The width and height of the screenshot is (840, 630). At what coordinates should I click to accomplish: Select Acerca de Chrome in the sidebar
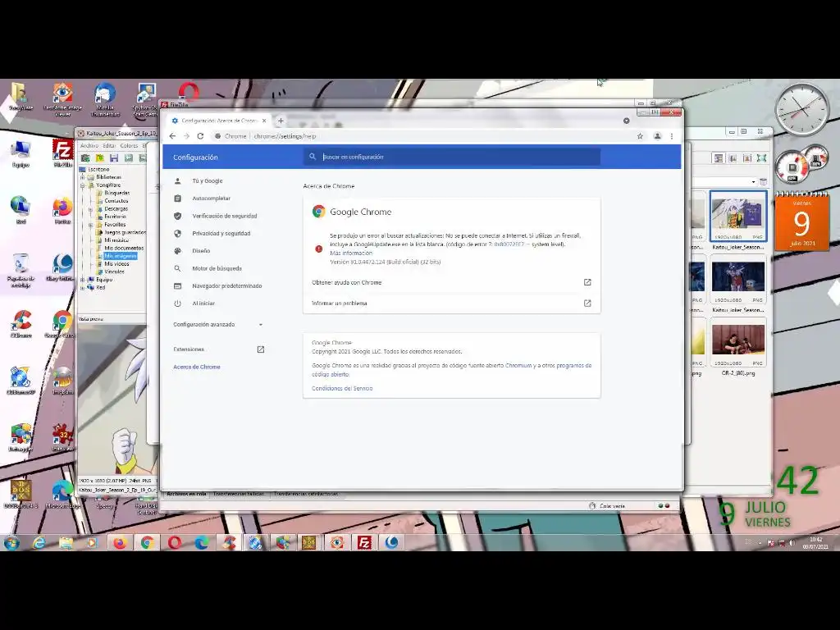[x=197, y=367]
